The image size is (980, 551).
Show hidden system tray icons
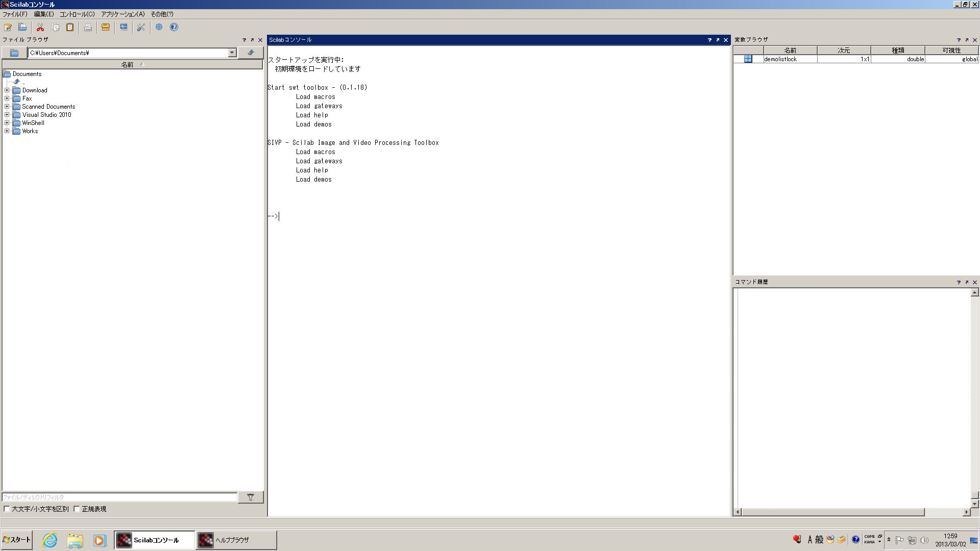889,540
